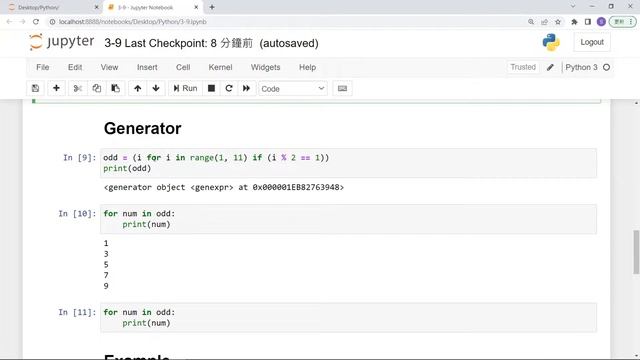Click the generator object output text
This screenshot has height=360, width=640.
(224, 187)
